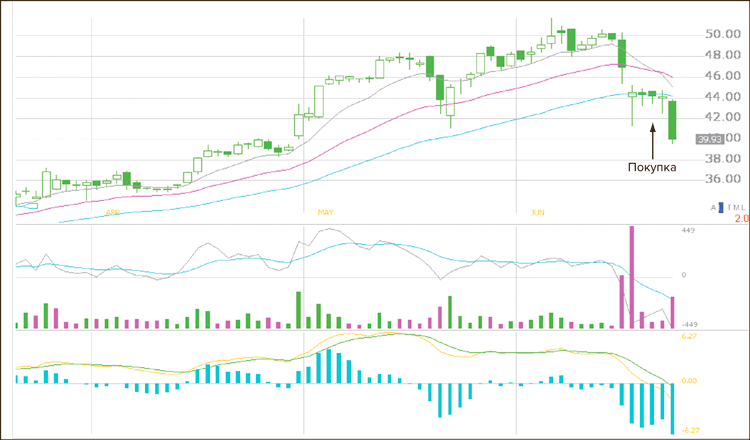Click the last large green candle near 39.93

(x=673, y=120)
